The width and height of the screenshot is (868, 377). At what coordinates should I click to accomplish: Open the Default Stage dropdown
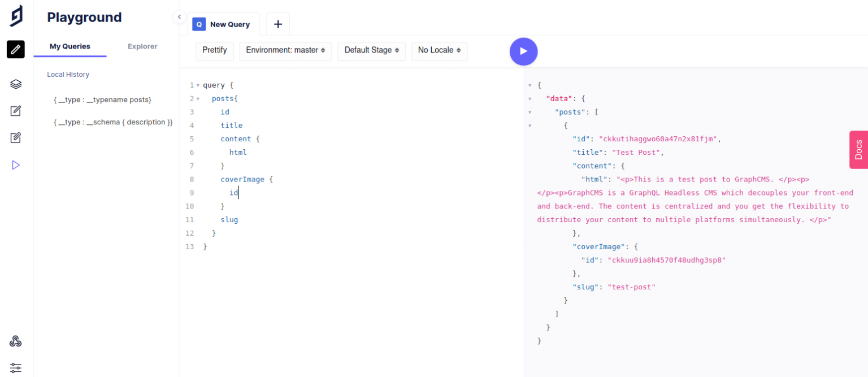[x=371, y=51]
